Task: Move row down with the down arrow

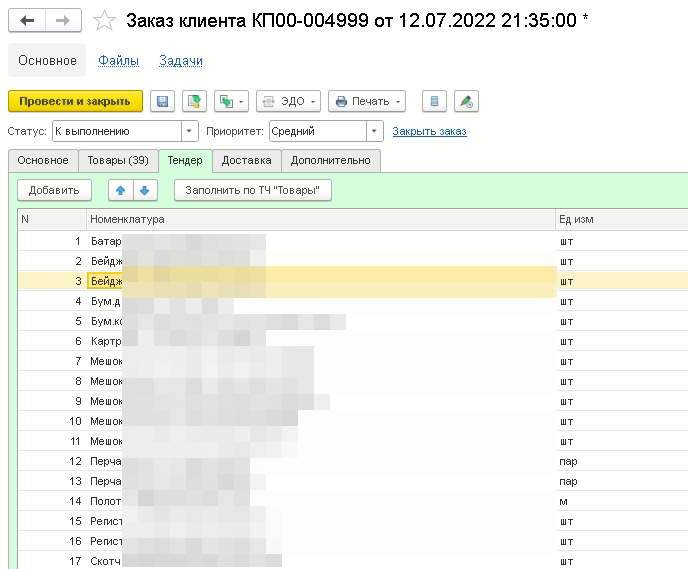Action: click(144, 190)
